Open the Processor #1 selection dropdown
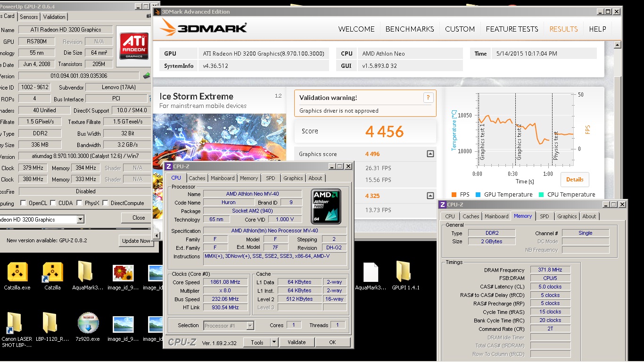This screenshot has width=644, height=362. pyautogui.click(x=250, y=325)
